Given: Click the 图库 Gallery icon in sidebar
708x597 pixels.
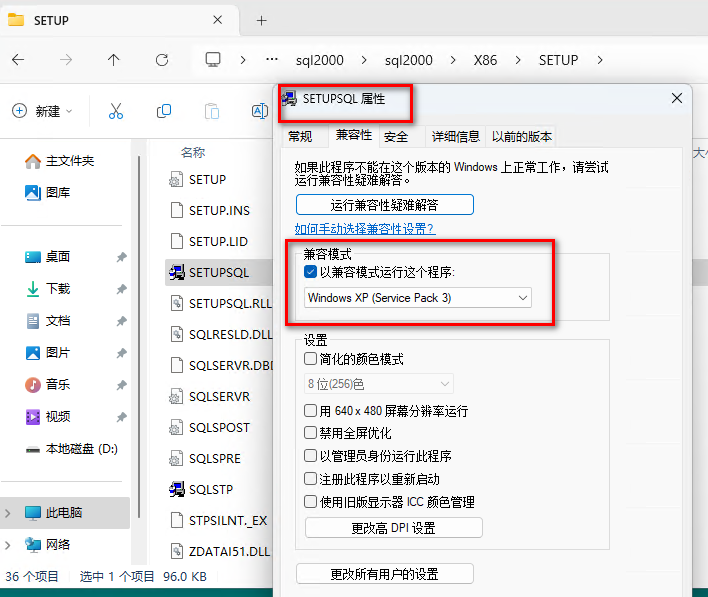Looking at the screenshot, I should (32, 193).
